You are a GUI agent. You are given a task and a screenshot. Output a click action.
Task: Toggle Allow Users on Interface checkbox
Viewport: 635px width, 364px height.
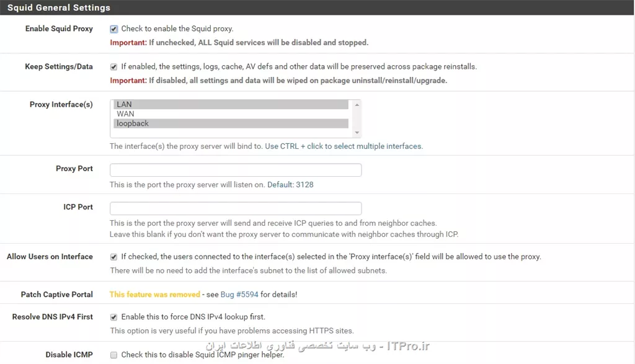pyautogui.click(x=114, y=257)
